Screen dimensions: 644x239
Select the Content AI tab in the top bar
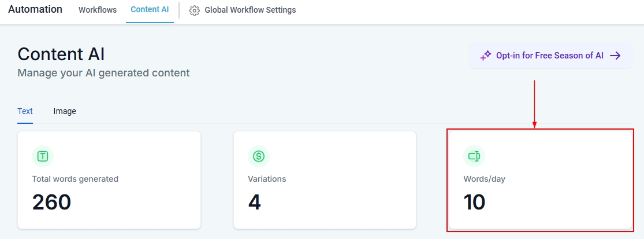click(x=150, y=10)
